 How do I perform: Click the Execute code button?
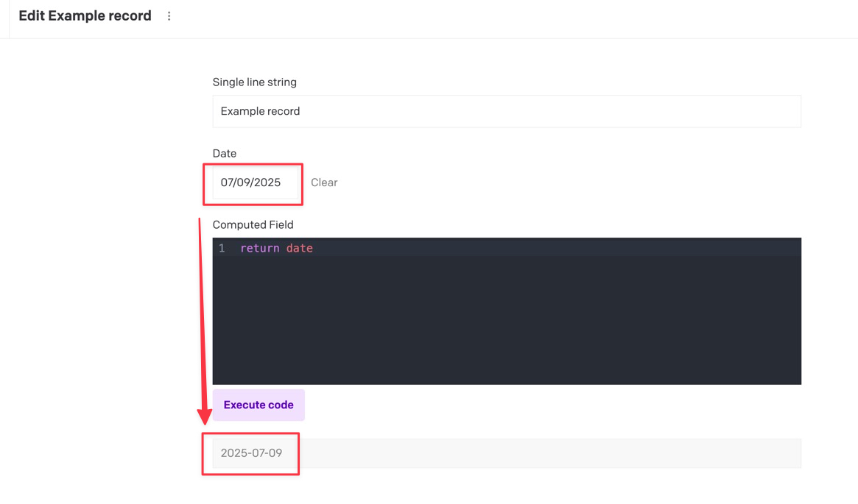tap(259, 405)
